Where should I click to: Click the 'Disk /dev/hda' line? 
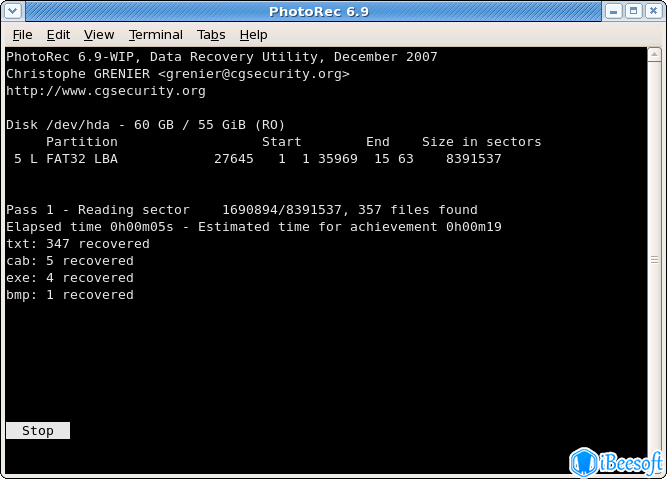click(x=145, y=125)
